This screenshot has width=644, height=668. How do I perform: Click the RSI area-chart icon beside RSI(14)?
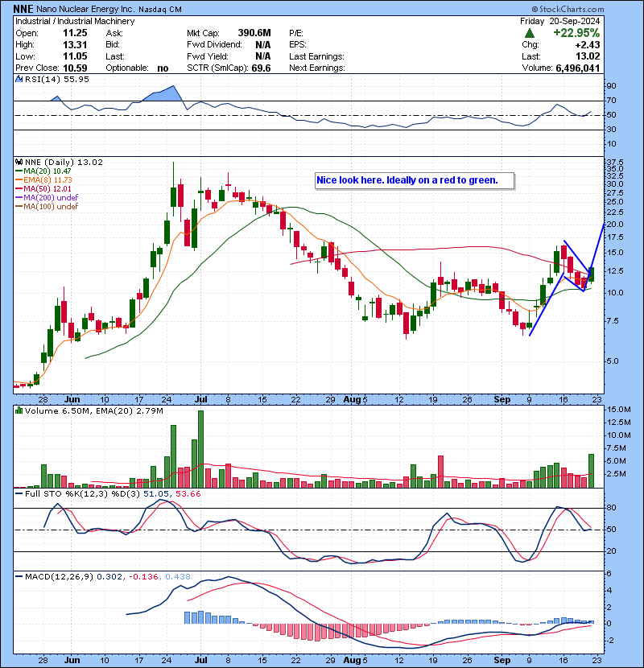click(x=19, y=79)
